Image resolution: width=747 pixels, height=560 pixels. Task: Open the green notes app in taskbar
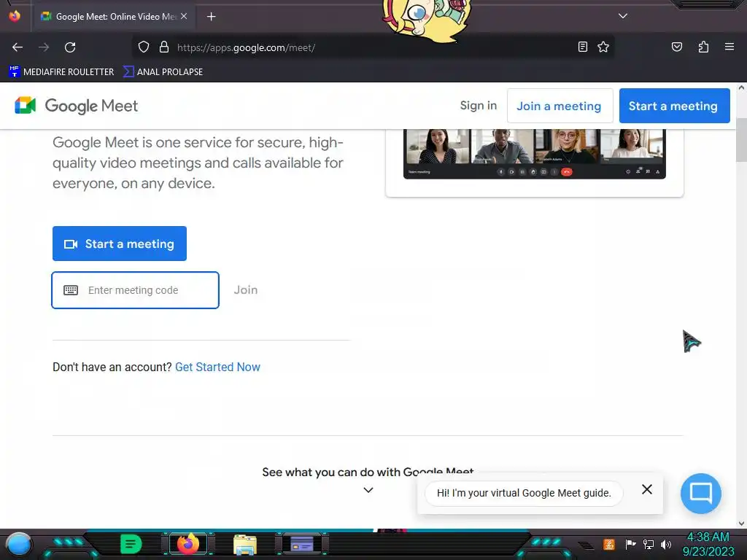click(131, 544)
